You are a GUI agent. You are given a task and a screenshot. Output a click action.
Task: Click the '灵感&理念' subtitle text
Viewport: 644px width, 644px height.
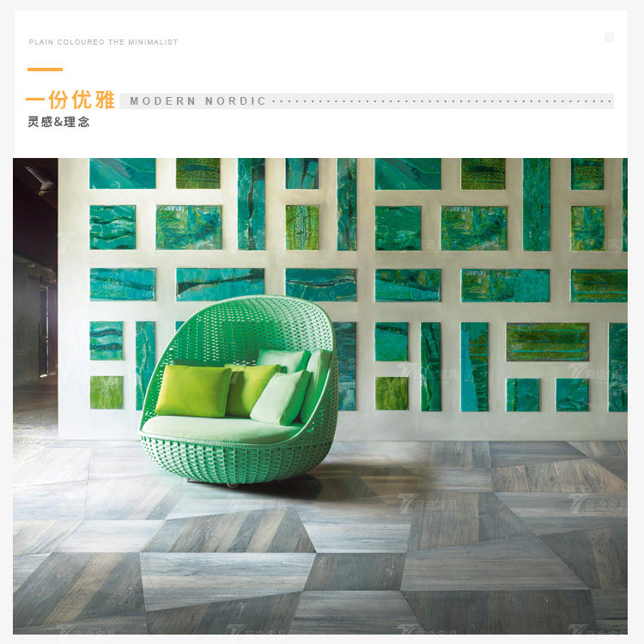point(58,122)
